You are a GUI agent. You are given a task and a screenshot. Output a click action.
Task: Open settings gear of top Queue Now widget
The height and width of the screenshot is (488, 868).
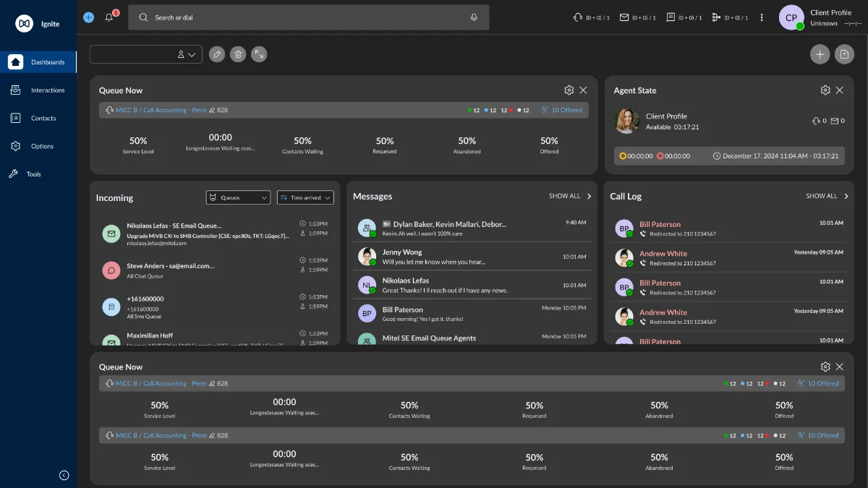pos(569,90)
